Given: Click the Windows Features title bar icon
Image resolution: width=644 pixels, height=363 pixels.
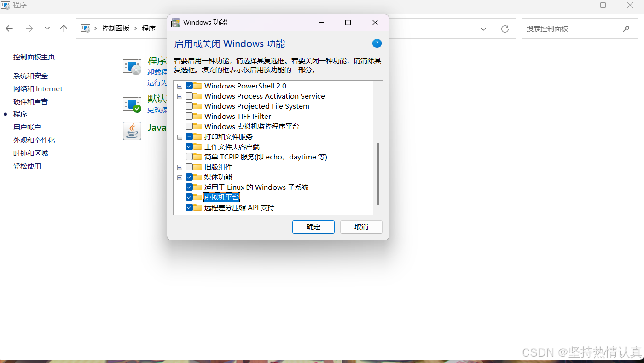Looking at the screenshot, I should [x=175, y=23].
